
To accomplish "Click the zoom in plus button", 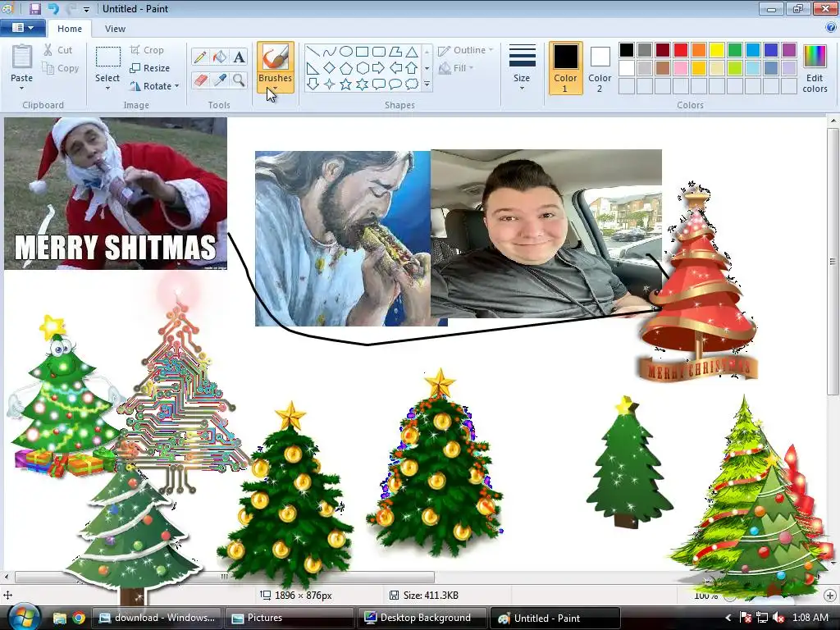I will (829, 596).
